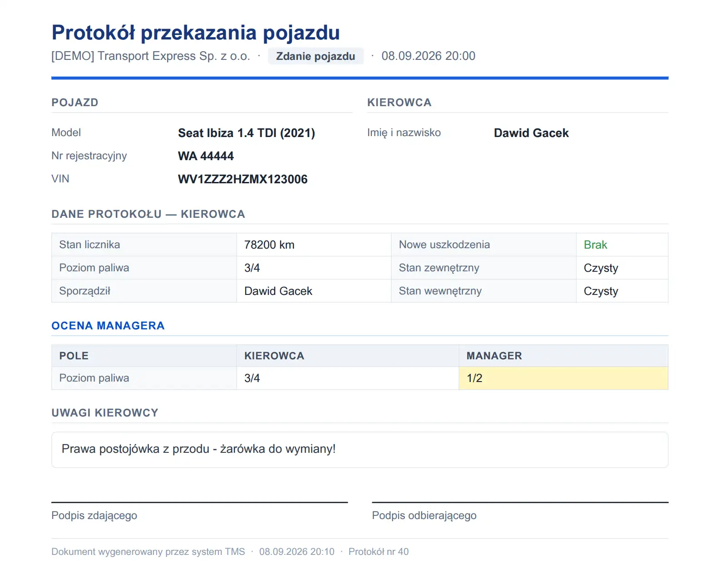Click the 'Sporządził' cell
The image size is (720, 588).
[x=144, y=291]
